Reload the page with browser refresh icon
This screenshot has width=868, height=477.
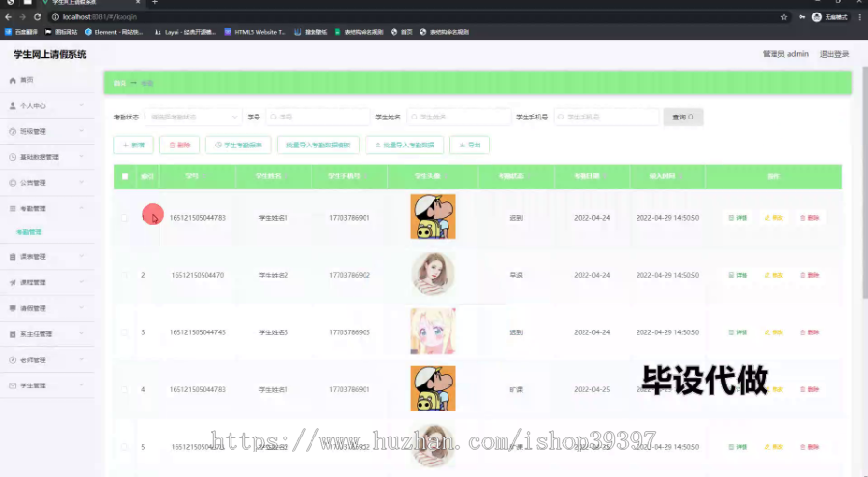coord(37,17)
